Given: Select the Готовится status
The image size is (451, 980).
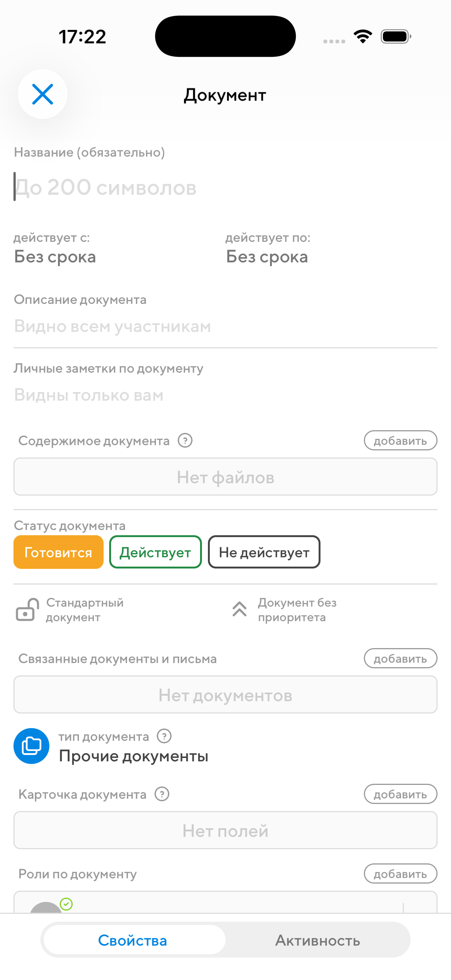Looking at the screenshot, I should (58, 552).
